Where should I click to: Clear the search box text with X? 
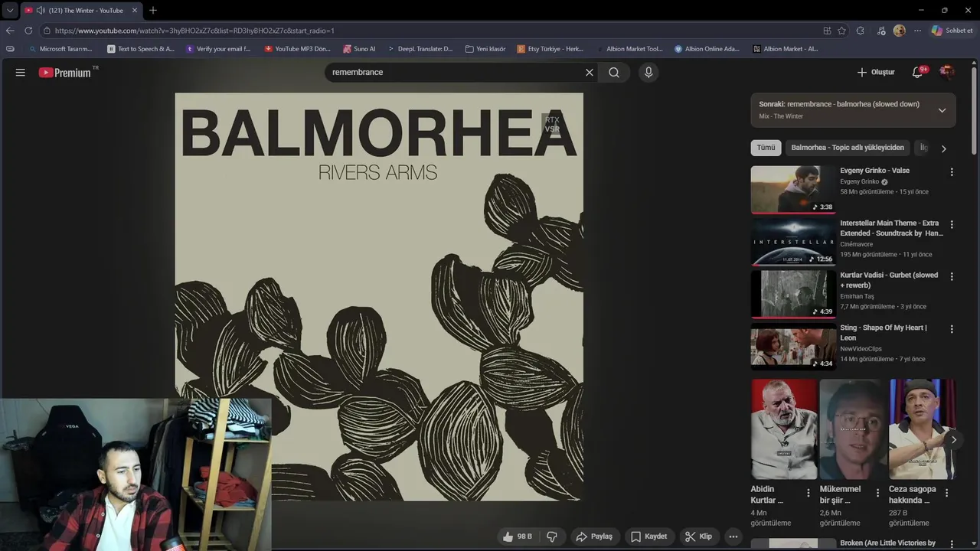590,72
